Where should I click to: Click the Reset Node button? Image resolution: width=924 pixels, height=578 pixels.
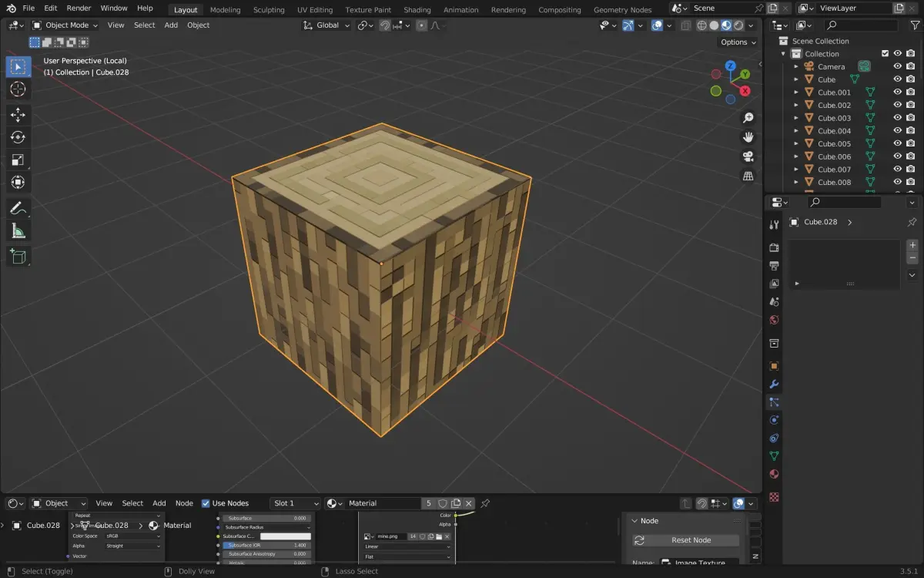(685, 540)
